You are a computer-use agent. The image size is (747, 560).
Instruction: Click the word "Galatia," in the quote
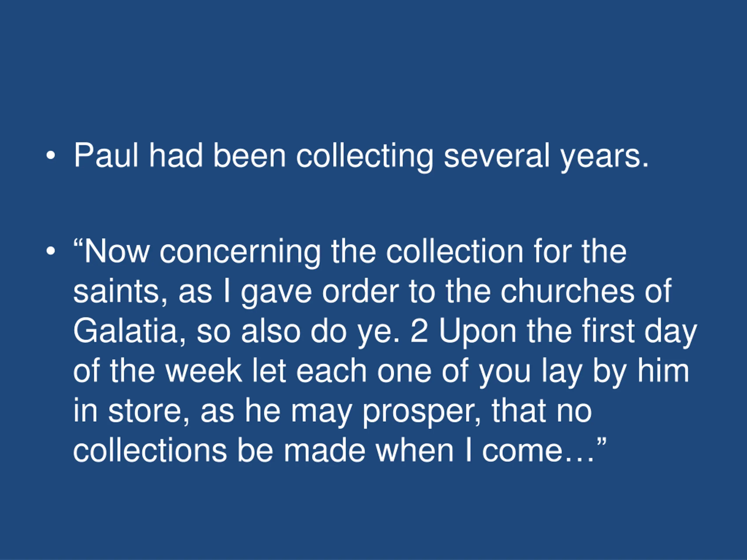coord(130,331)
